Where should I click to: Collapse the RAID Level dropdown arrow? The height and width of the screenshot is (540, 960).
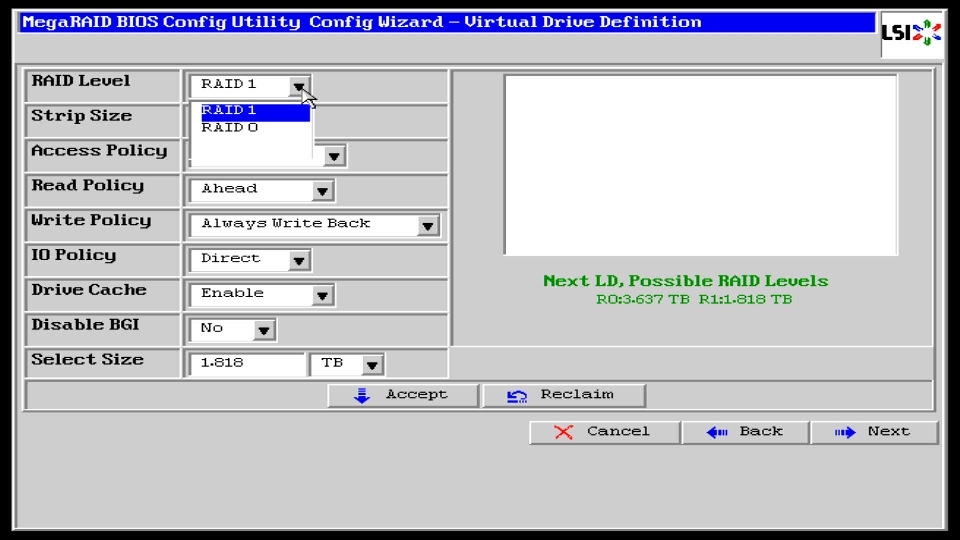pyautogui.click(x=299, y=86)
